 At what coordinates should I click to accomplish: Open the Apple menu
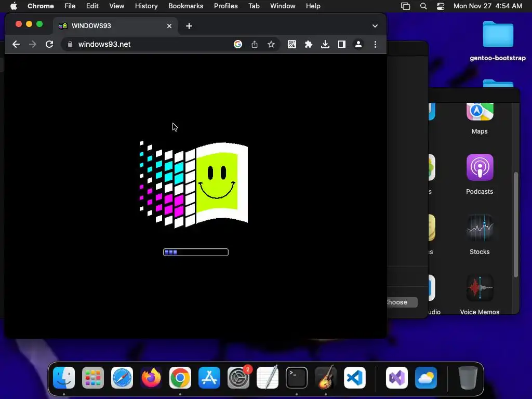pos(14,6)
